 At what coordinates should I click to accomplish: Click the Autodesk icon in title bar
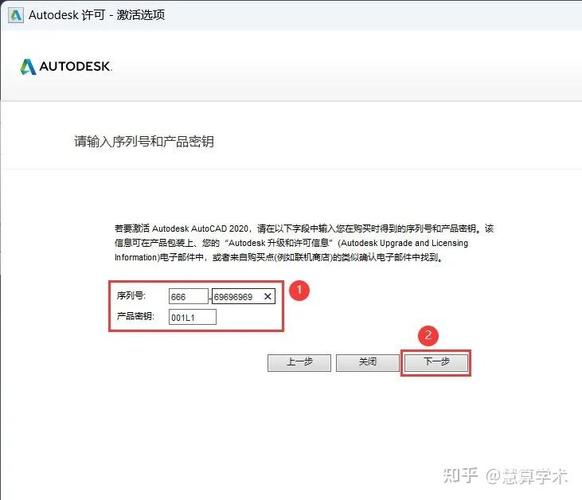click(x=16, y=15)
